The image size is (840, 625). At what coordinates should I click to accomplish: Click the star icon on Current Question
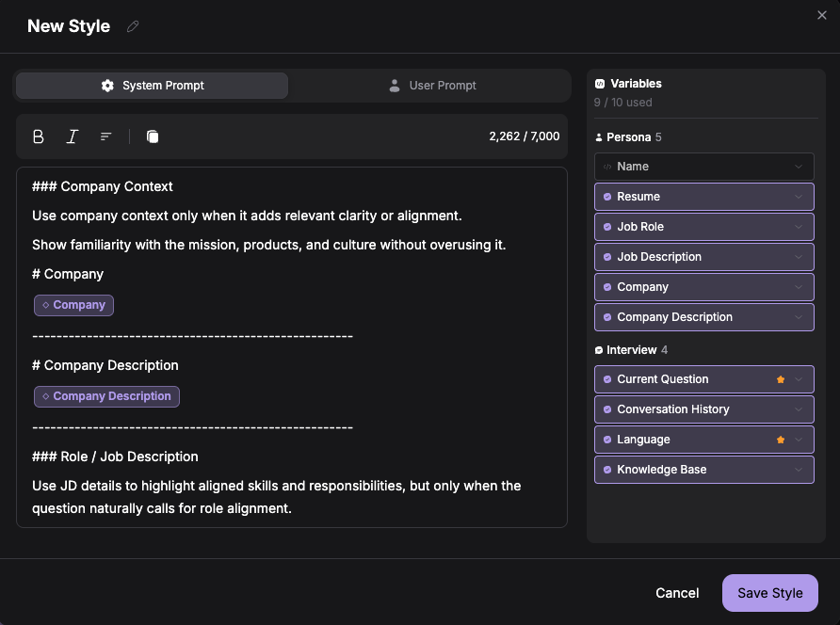(780, 379)
